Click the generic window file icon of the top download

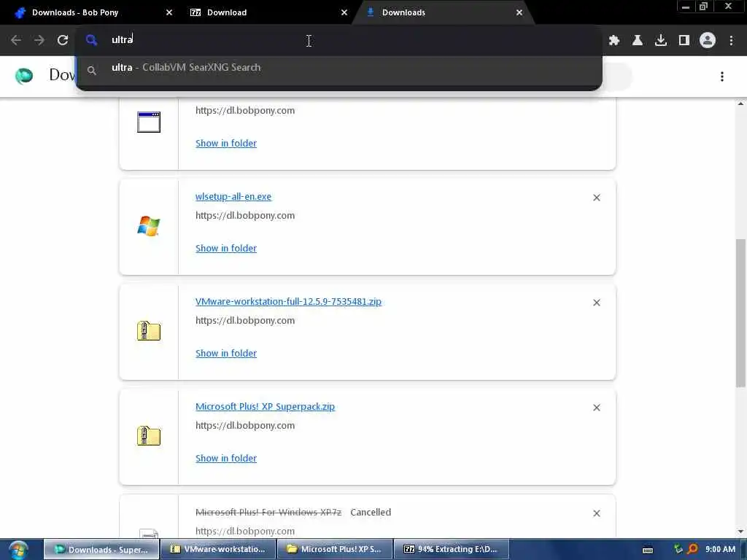pos(149,122)
